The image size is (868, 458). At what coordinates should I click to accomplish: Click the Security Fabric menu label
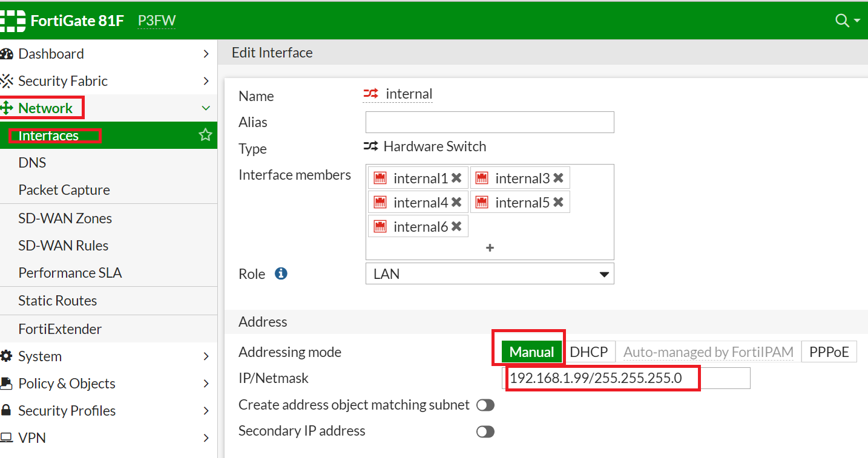63,81
